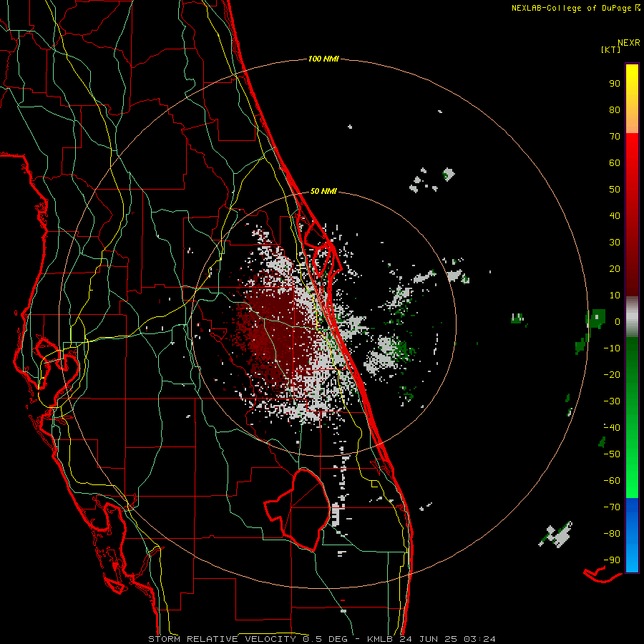The width and height of the screenshot is (644, 644).
Task: Click the gray zero-velocity segment of color bar
Action: click(x=632, y=317)
